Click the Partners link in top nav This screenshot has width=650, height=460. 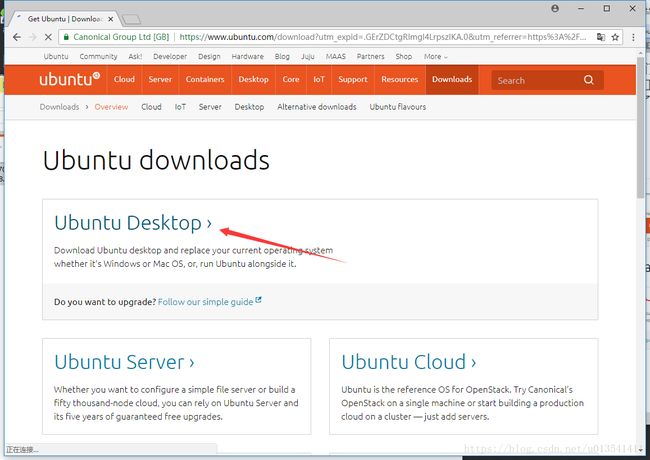[x=370, y=56]
